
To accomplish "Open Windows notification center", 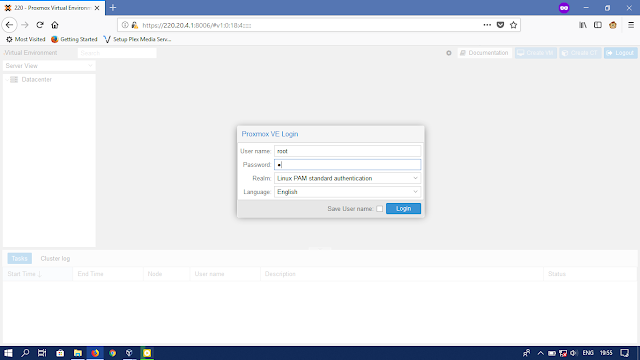I will [x=624, y=353].
